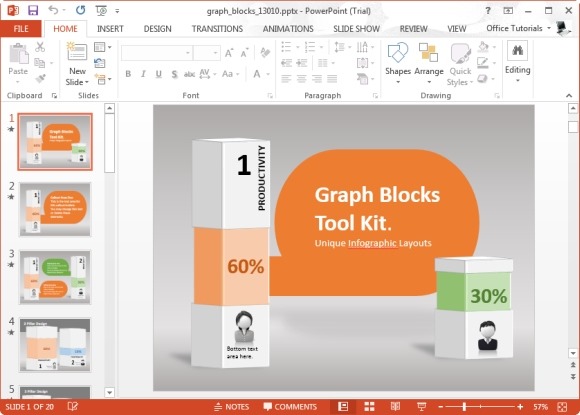Open the Editing dropdown
580x415 pixels.
click(517, 63)
